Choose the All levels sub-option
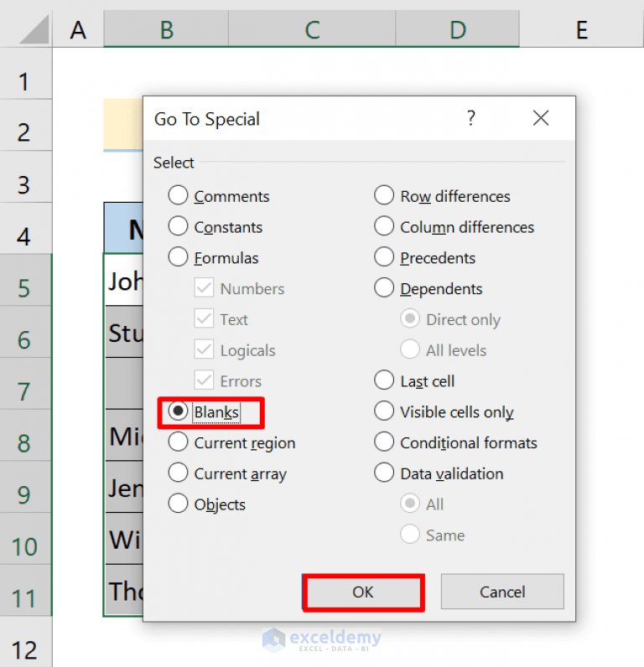 pyautogui.click(x=443, y=350)
